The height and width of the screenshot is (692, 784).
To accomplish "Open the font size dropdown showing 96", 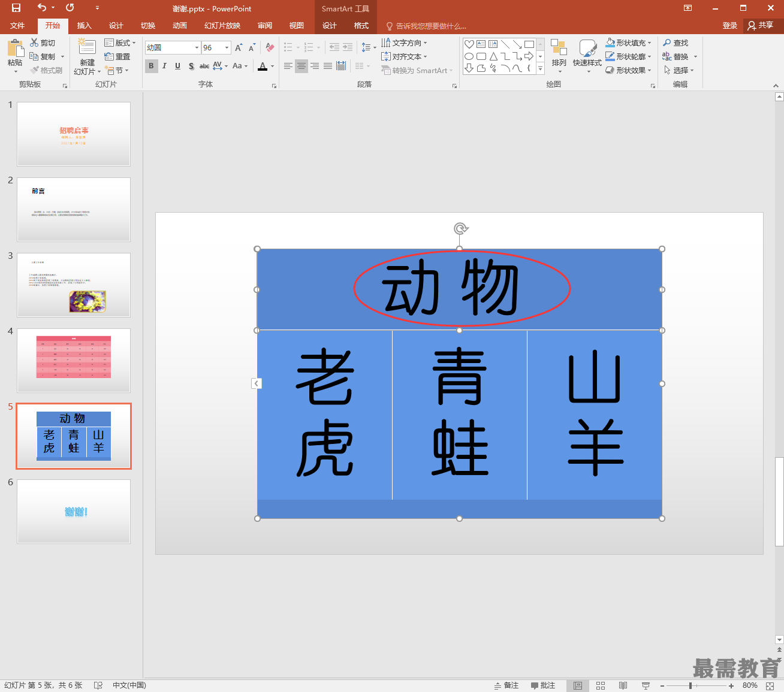I will 227,47.
